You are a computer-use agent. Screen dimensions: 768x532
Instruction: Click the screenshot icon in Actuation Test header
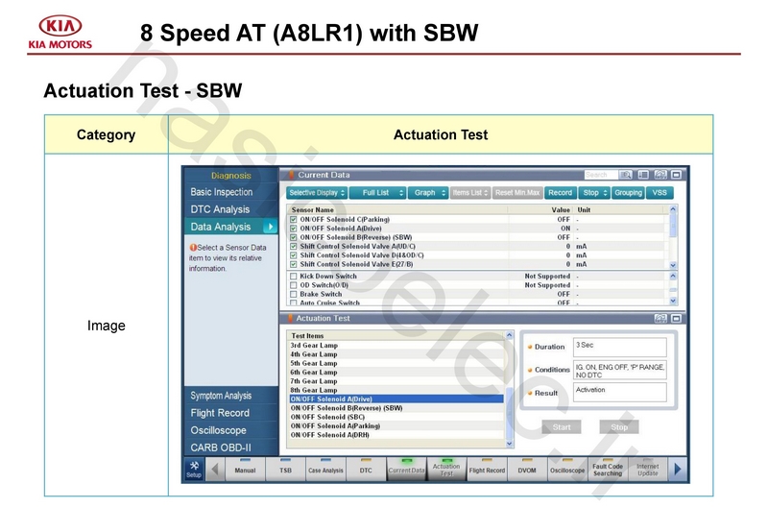660,319
